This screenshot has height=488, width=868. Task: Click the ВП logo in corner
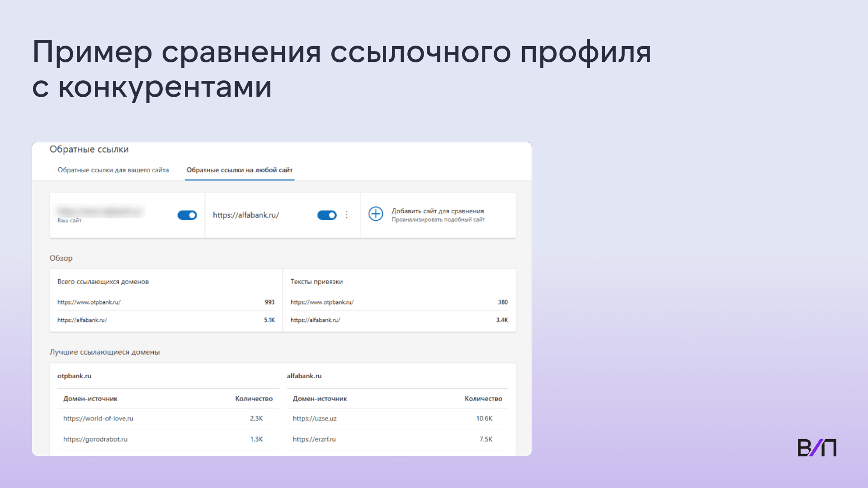[x=816, y=448]
